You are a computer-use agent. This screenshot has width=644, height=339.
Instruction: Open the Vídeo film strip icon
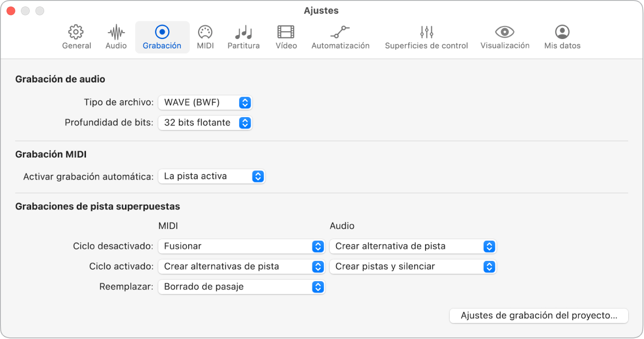click(x=286, y=33)
